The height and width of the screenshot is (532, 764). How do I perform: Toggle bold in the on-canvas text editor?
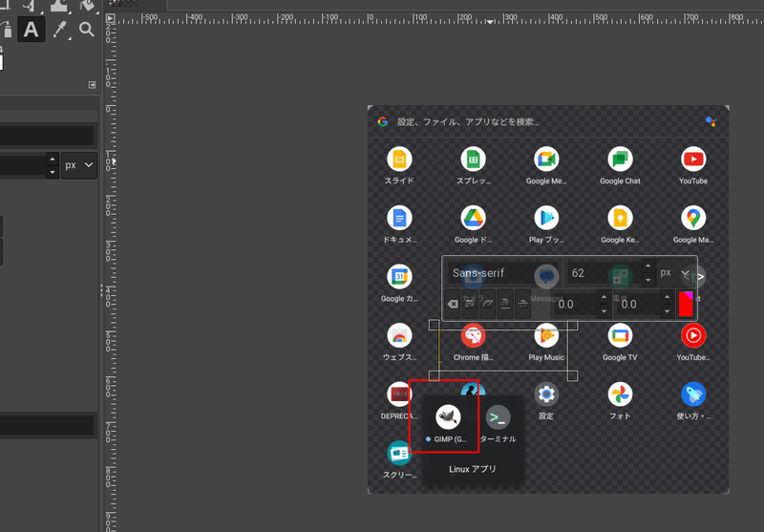coord(470,304)
